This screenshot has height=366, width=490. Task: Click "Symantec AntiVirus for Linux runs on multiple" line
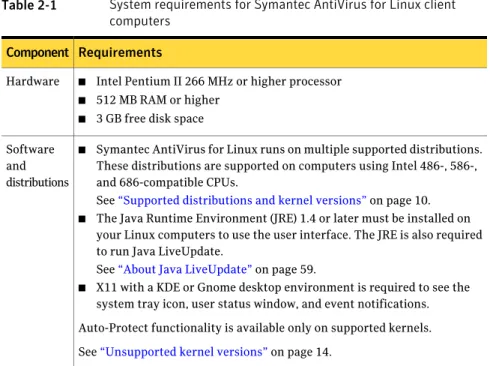(x=289, y=150)
